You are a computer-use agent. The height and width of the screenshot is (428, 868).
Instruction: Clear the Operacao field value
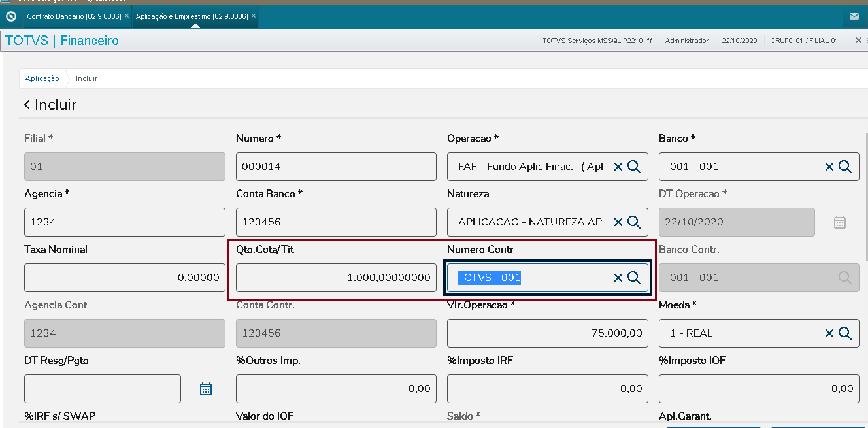point(618,167)
